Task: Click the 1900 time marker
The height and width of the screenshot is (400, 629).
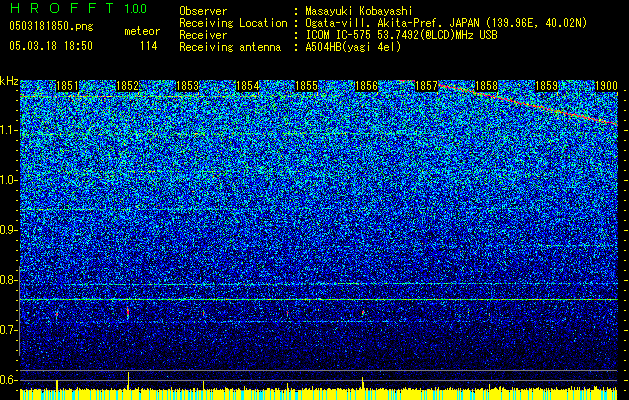Action: point(606,86)
